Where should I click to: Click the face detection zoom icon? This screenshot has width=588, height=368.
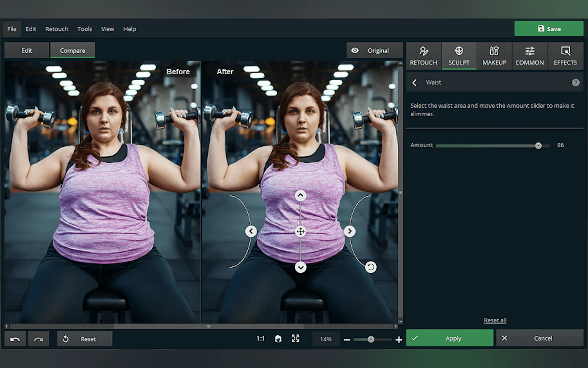coord(278,339)
